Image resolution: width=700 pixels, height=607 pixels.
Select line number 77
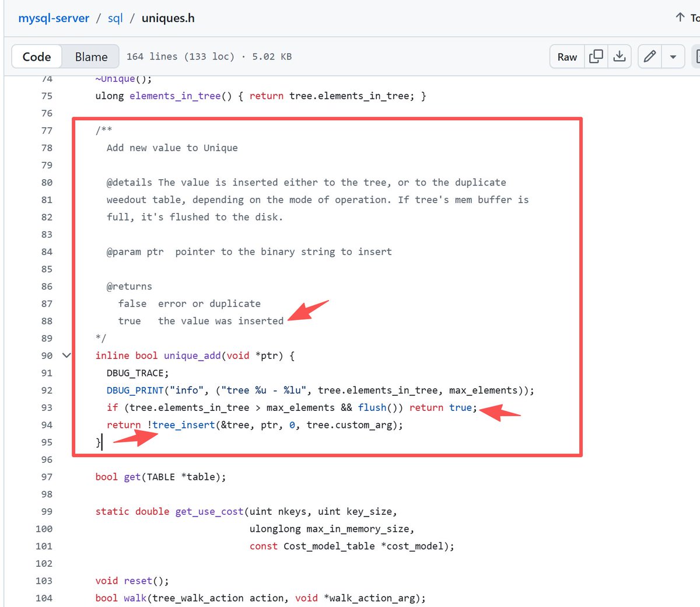tap(47, 130)
